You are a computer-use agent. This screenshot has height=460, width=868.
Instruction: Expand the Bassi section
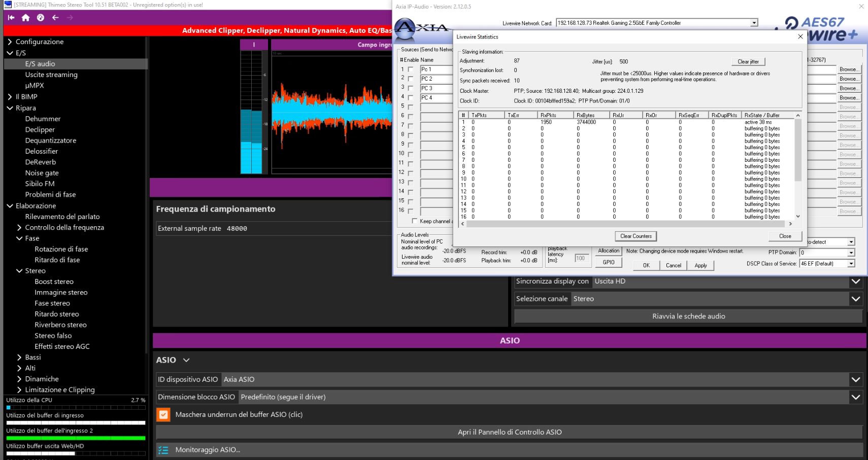pyautogui.click(x=19, y=357)
